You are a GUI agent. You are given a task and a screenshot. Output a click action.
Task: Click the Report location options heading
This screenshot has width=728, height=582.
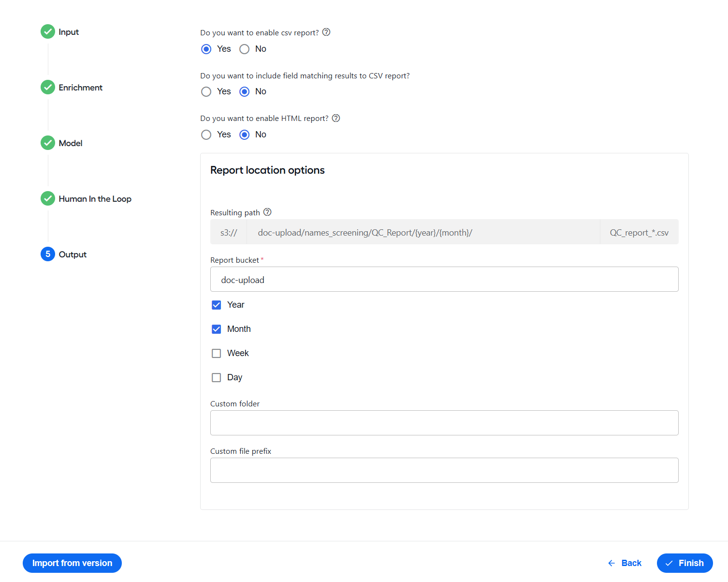[x=267, y=170]
